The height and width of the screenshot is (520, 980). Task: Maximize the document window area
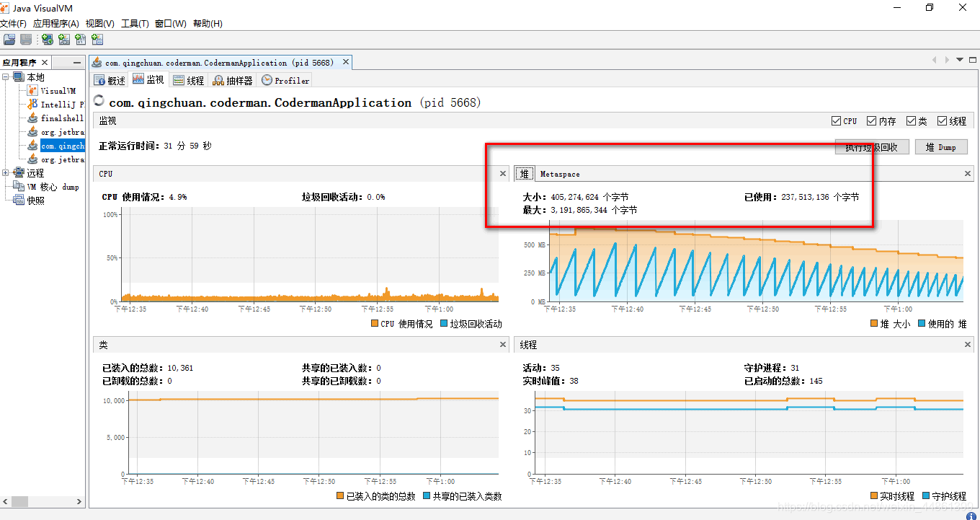(972, 60)
